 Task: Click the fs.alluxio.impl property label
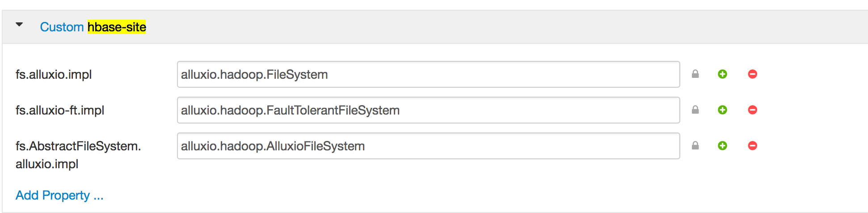coord(54,75)
